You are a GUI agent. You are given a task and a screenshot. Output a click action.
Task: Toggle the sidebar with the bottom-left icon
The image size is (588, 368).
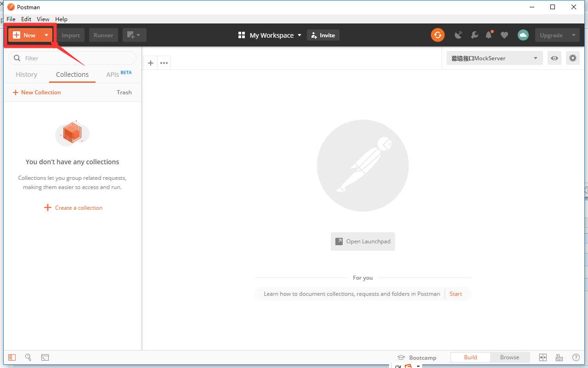pyautogui.click(x=12, y=357)
